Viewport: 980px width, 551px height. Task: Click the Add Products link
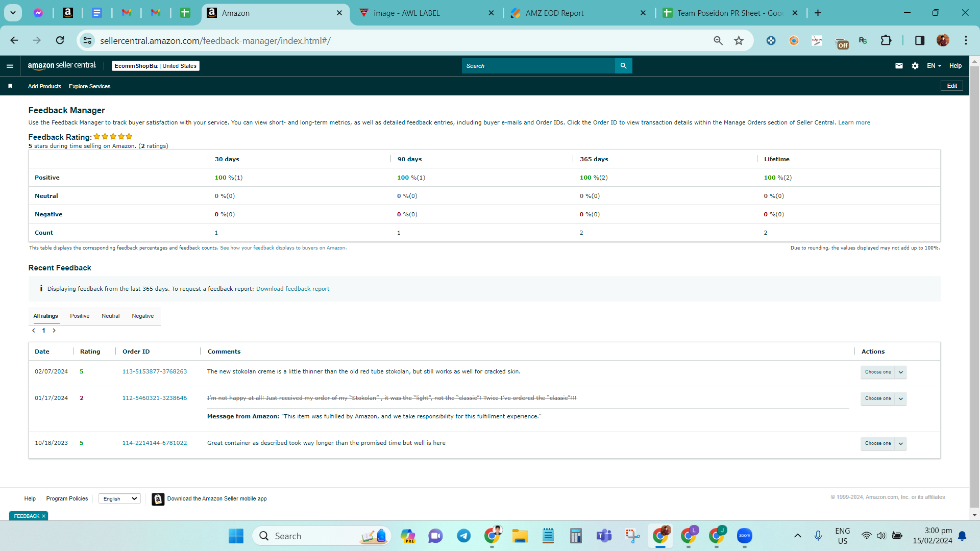pos(44,86)
